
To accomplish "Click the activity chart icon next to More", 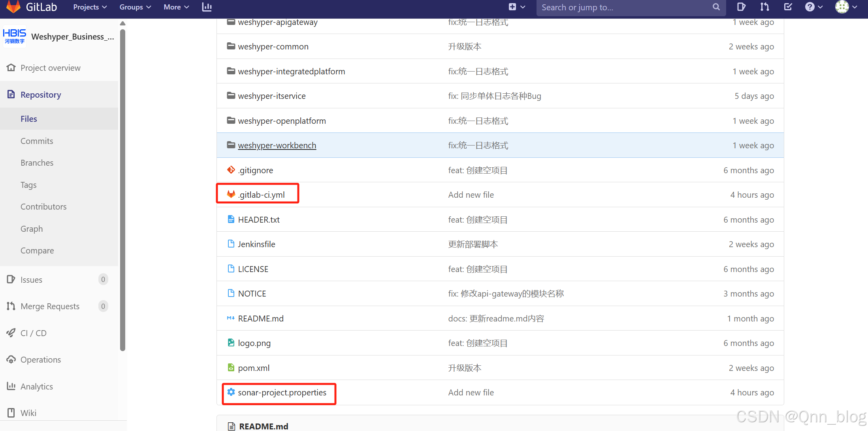I will point(207,7).
